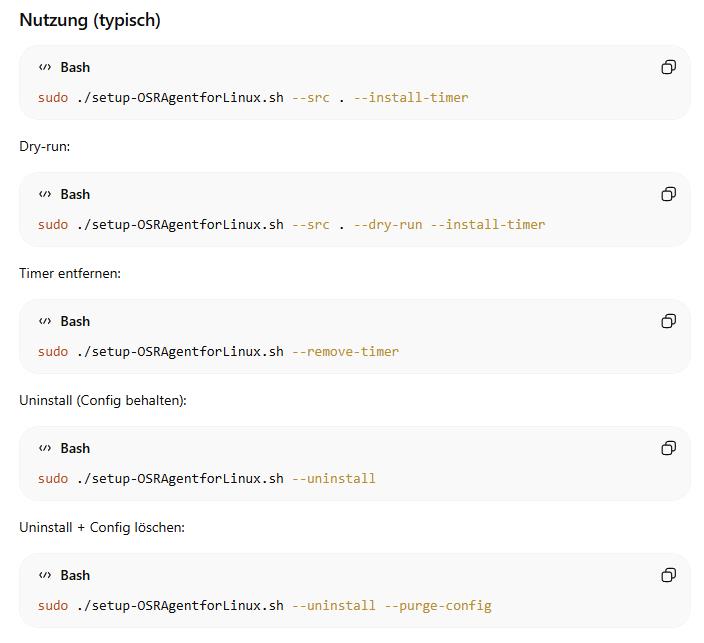Copy the dry-run command code block
Viewport: 704px width, 643px height.
click(668, 194)
